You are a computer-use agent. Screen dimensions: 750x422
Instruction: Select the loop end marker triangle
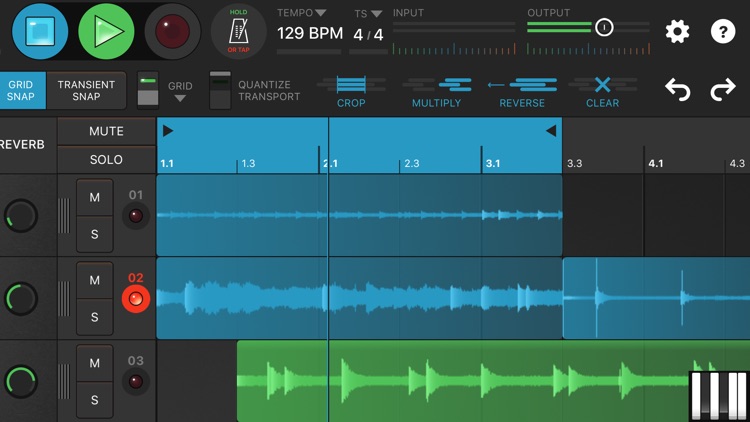click(551, 131)
